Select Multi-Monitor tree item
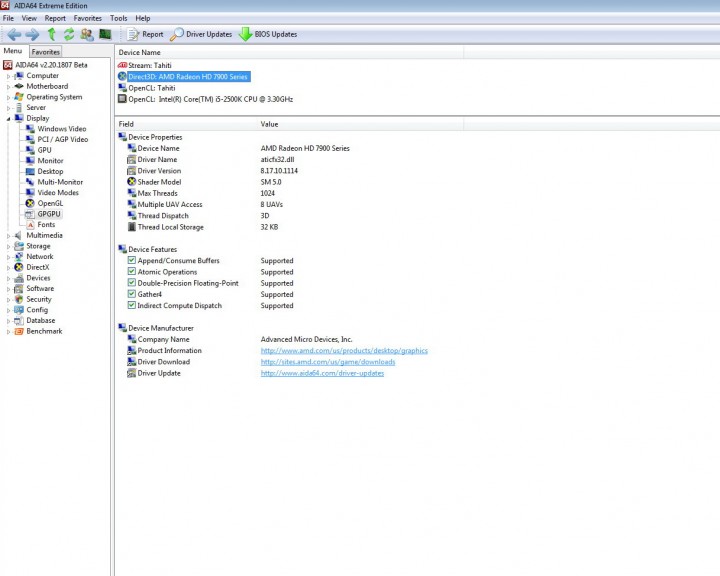 60,182
